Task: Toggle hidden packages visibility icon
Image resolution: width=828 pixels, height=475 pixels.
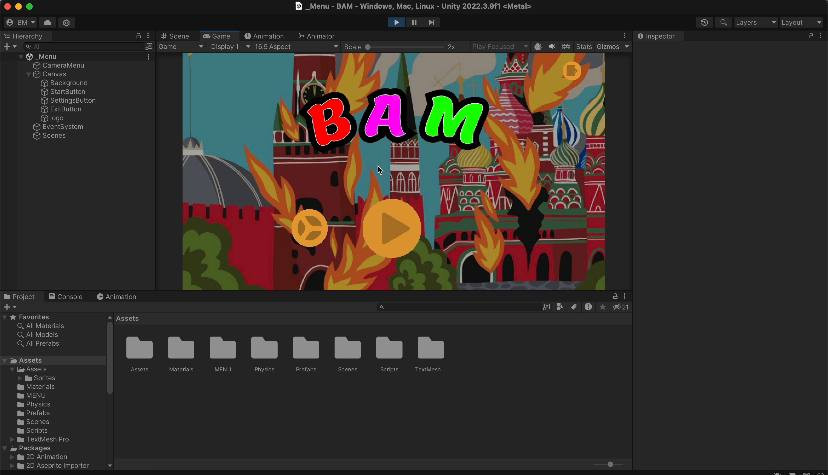Action: tap(620, 307)
